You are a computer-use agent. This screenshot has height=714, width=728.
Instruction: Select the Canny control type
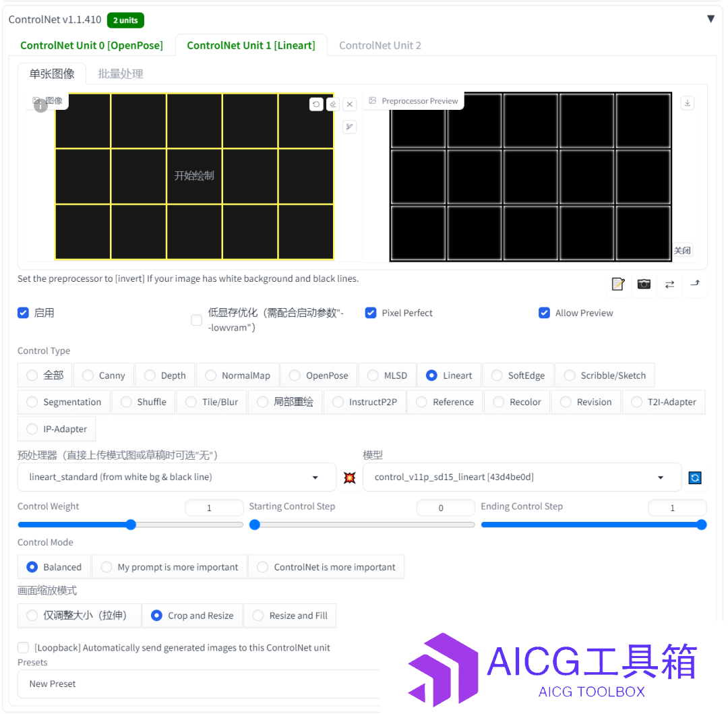[x=104, y=375]
